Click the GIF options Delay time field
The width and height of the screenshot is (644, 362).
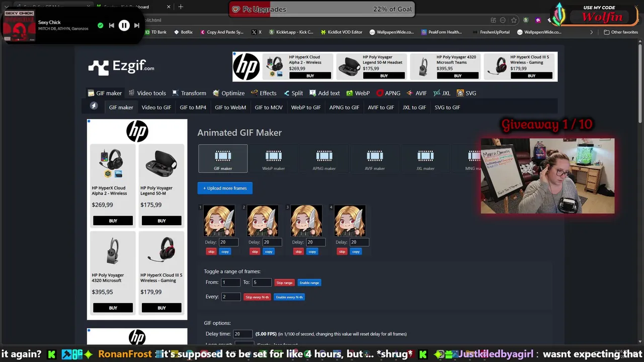coord(243,334)
